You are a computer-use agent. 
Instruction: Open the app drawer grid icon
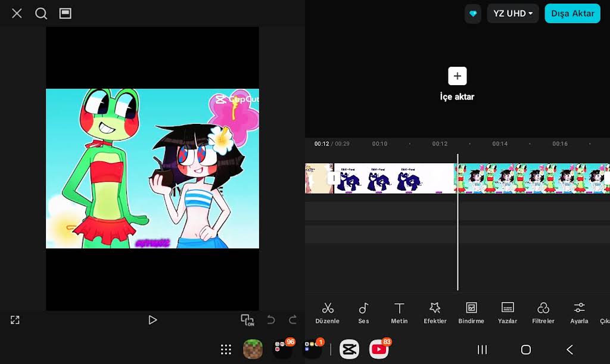(x=226, y=349)
